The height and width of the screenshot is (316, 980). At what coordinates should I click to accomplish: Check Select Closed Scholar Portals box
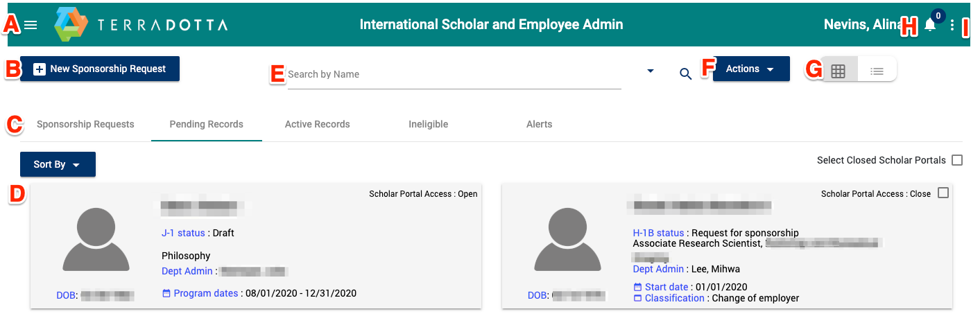957,160
